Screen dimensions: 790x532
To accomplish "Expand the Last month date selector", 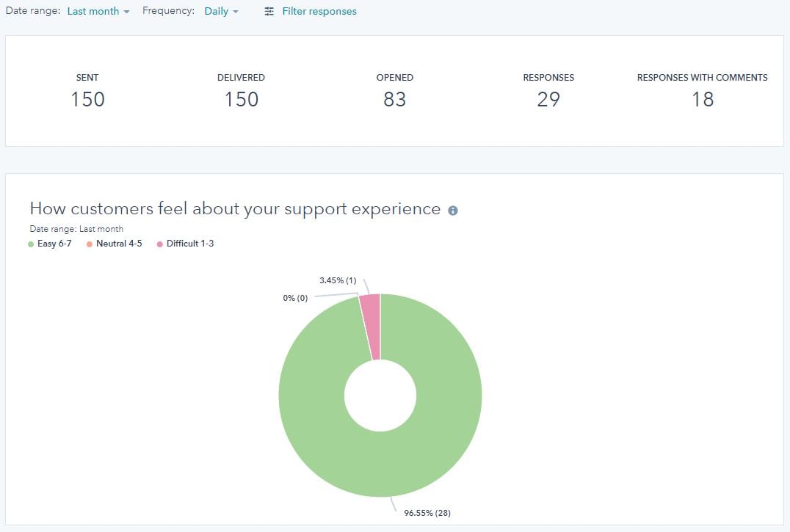I will pos(98,11).
